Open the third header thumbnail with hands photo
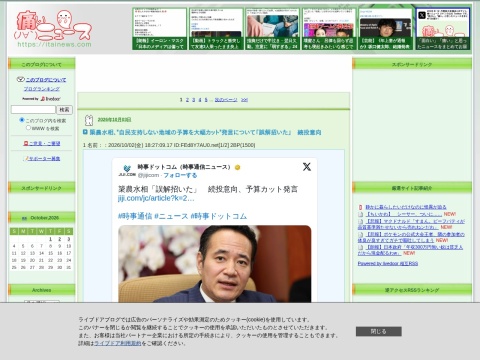 tap(272, 29)
